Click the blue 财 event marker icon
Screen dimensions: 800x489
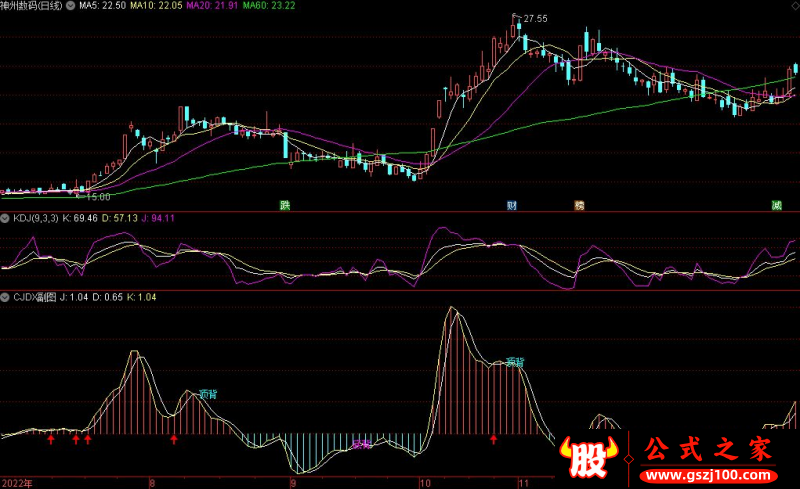pyautogui.click(x=511, y=206)
